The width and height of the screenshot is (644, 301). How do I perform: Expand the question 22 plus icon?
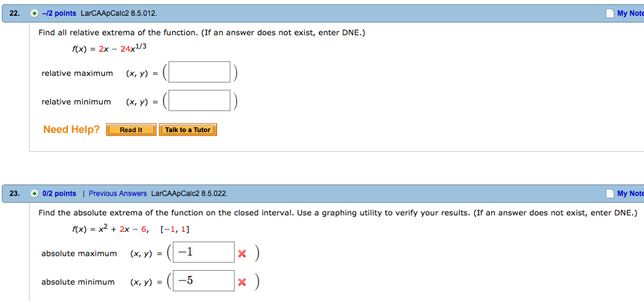[35, 13]
